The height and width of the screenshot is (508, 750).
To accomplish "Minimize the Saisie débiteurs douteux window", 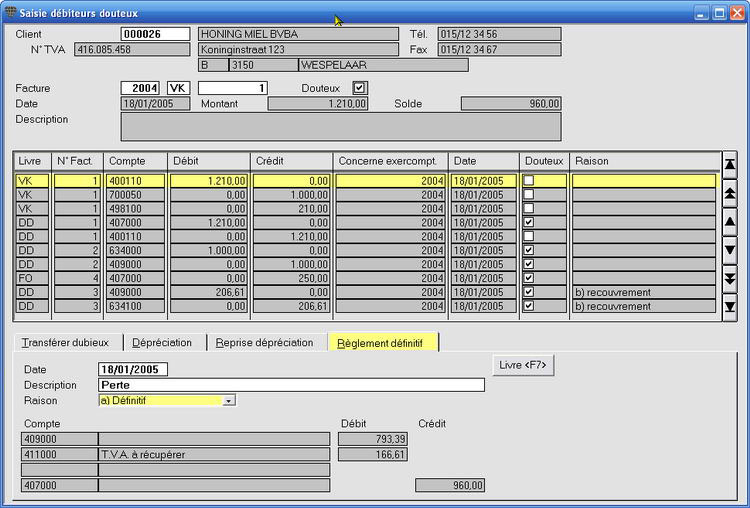I will [701, 12].
